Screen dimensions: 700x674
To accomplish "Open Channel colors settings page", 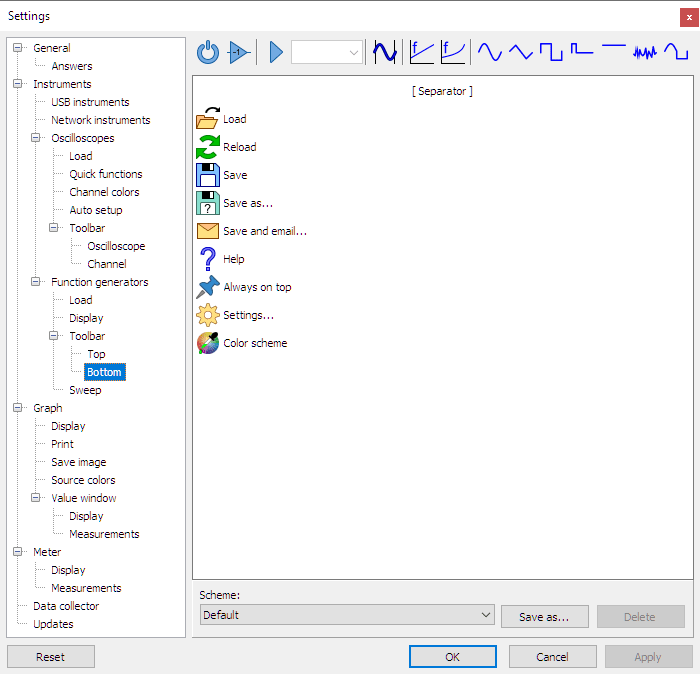I will tap(104, 192).
